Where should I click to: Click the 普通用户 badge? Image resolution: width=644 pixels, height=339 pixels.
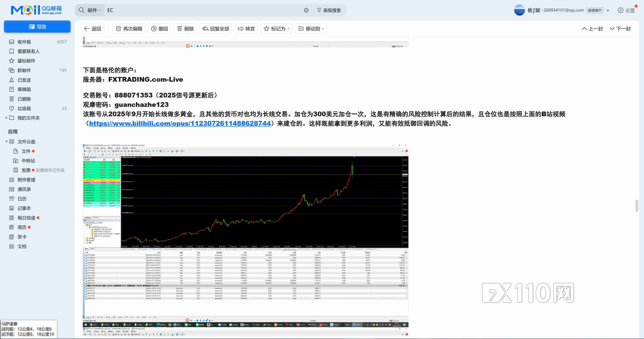click(595, 10)
